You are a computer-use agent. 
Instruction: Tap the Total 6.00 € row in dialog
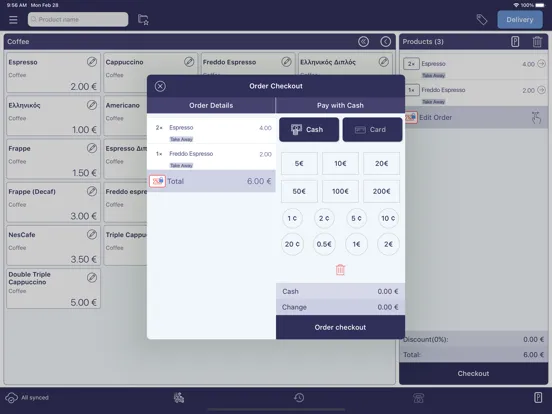click(x=211, y=181)
